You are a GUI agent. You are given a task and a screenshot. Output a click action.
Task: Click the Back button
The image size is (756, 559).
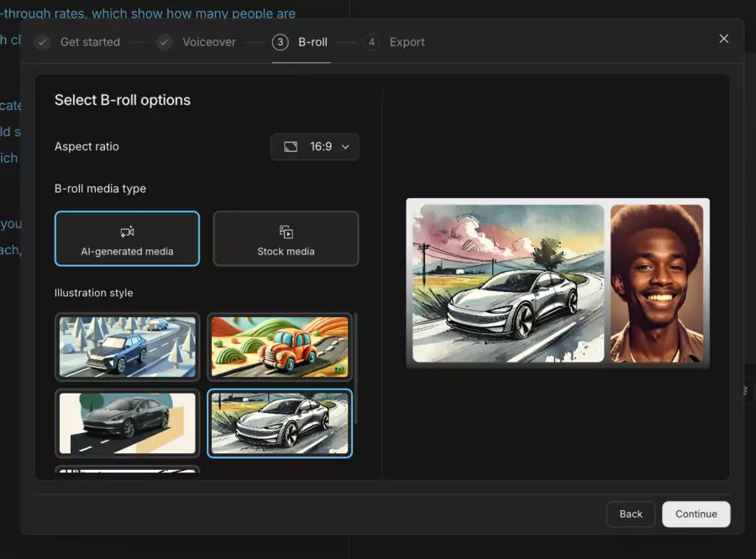(x=631, y=514)
